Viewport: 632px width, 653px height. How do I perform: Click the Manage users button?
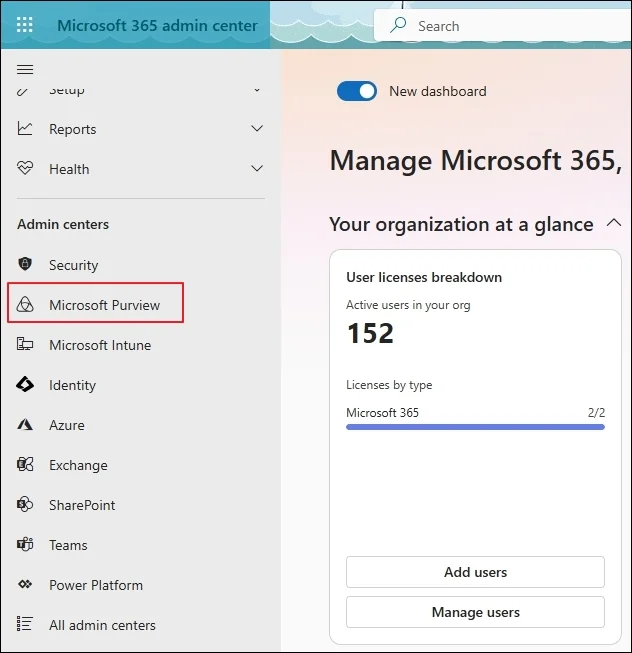pyautogui.click(x=475, y=612)
